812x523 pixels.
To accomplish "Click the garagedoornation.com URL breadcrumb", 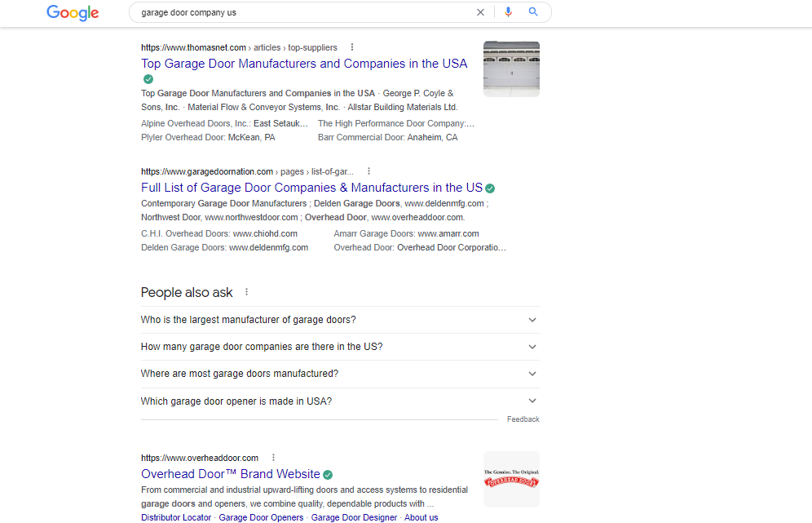I will click(x=247, y=171).
